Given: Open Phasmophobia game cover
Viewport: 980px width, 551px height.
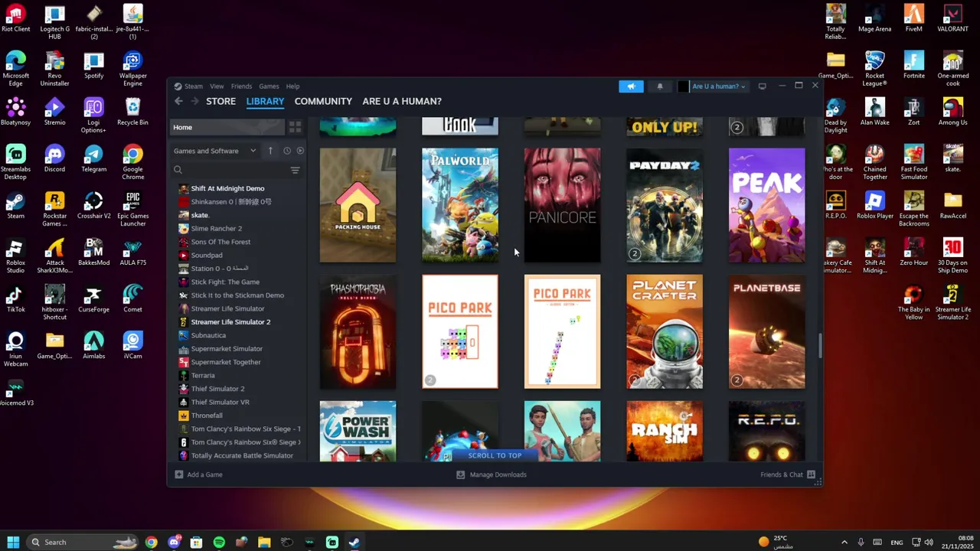Looking at the screenshot, I should (x=358, y=331).
